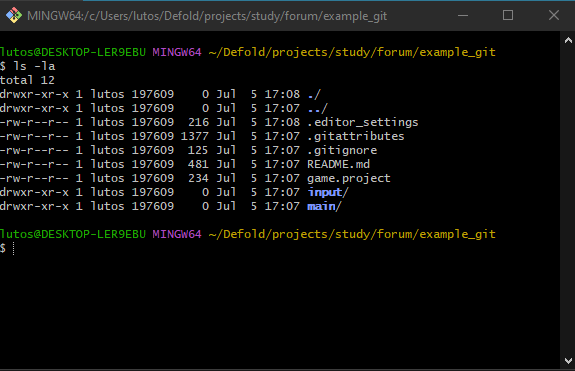Image resolution: width=575 pixels, height=371 pixels.
Task: Click the 'input/' directory name
Action: pyautogui.click(x=328, y=192)
